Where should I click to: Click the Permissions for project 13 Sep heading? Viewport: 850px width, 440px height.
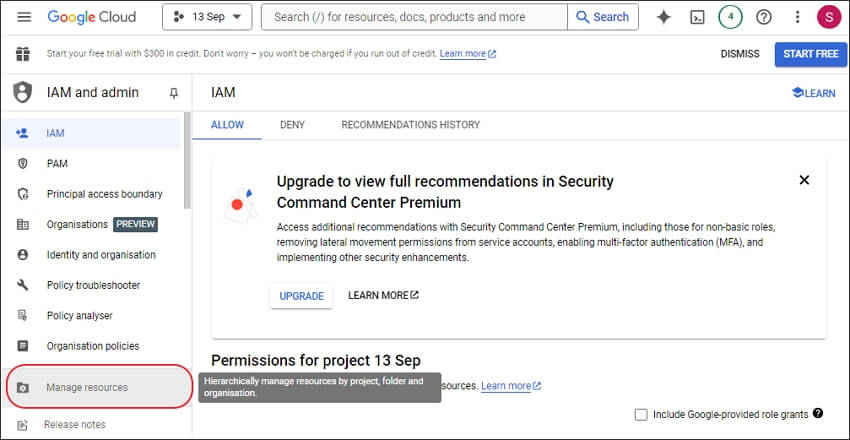(x=316, y=360)
